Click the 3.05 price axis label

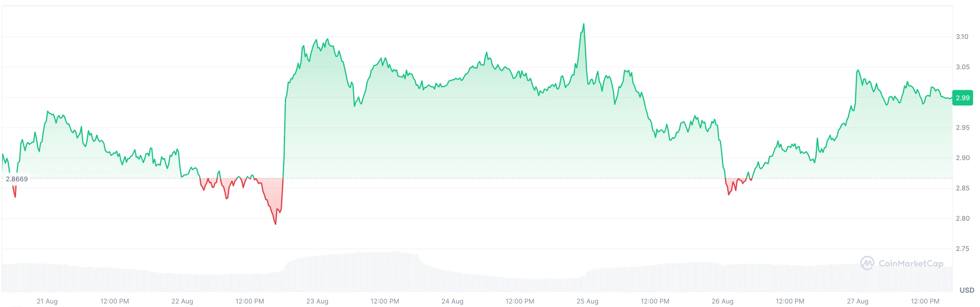pos(963,67)
